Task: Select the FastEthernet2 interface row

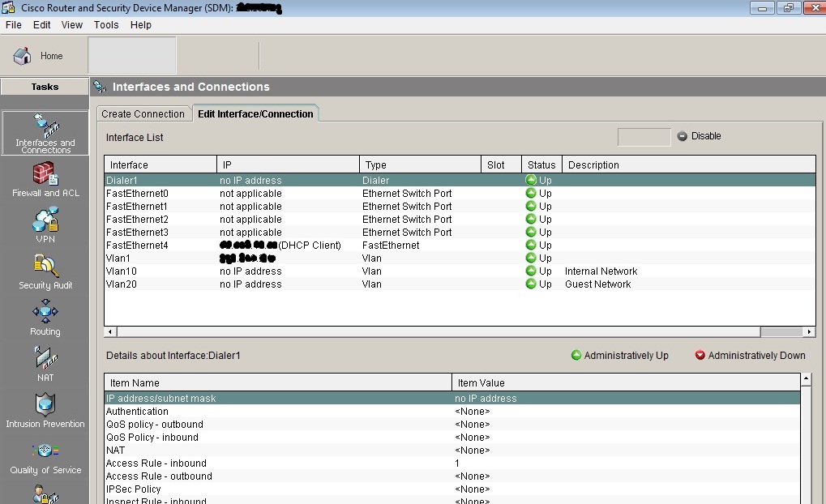Action: pos(460,219)
